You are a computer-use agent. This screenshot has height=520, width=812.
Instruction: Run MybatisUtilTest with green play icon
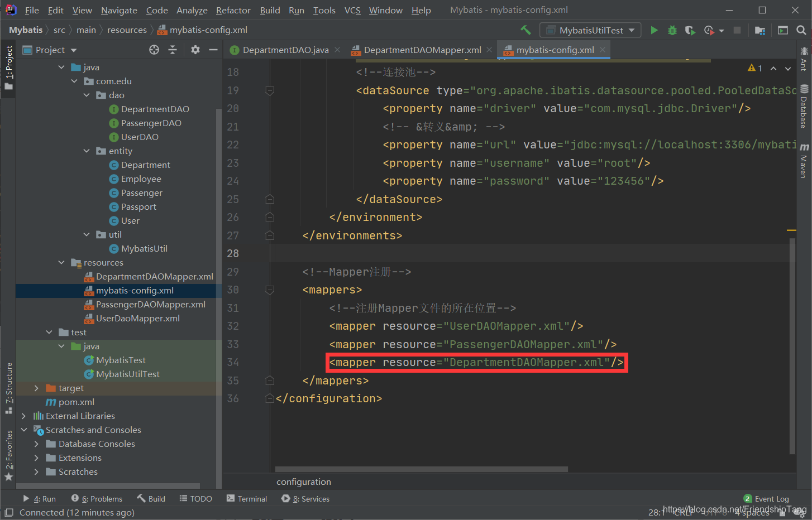pyautogui.click(x=654, y=30)
